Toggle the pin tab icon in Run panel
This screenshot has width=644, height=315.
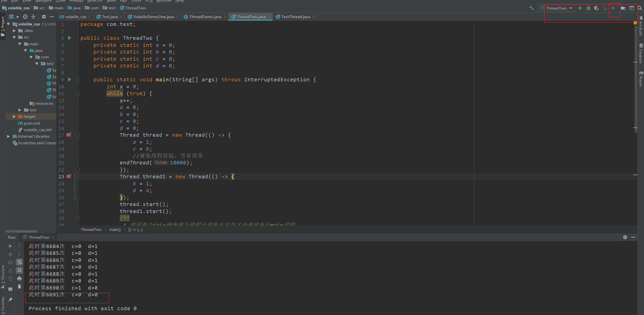10,299
